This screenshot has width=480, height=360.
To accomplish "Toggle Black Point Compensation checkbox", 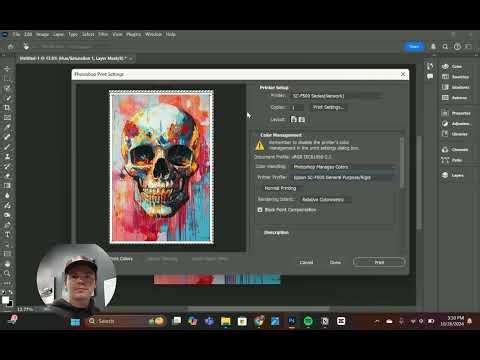I will [260, 210].
